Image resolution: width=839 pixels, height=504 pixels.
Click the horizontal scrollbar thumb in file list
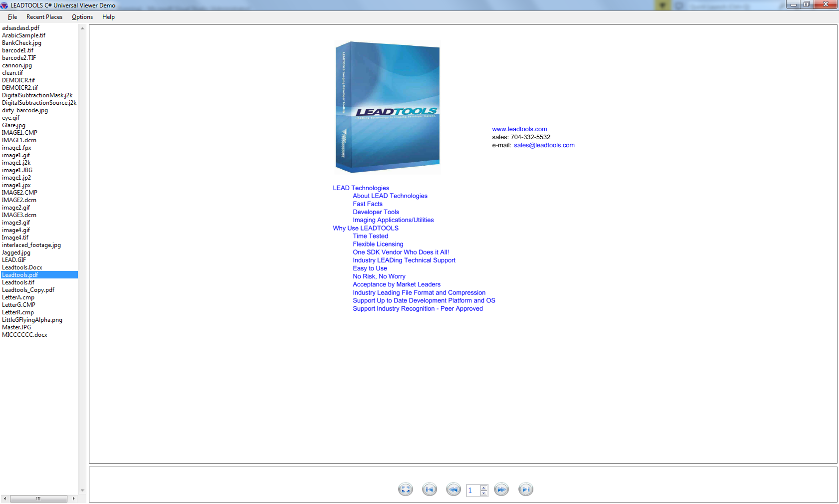(38, 499)
